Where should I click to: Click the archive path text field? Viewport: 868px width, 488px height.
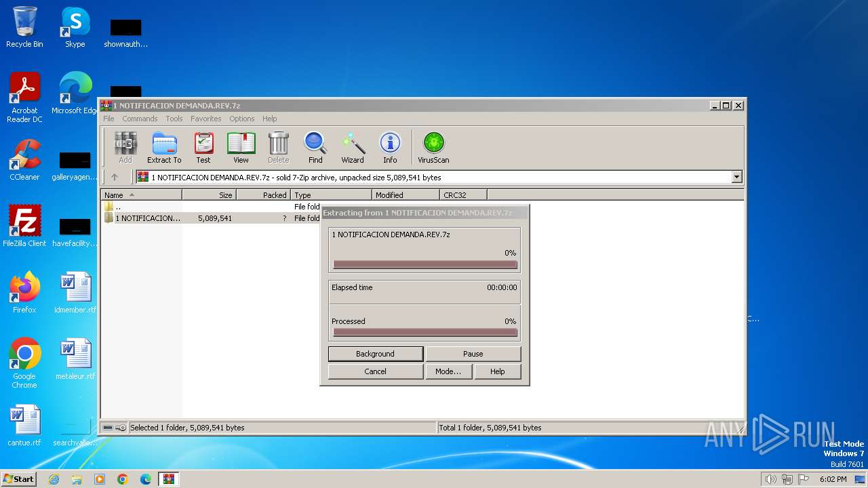[x=433, y=177]
